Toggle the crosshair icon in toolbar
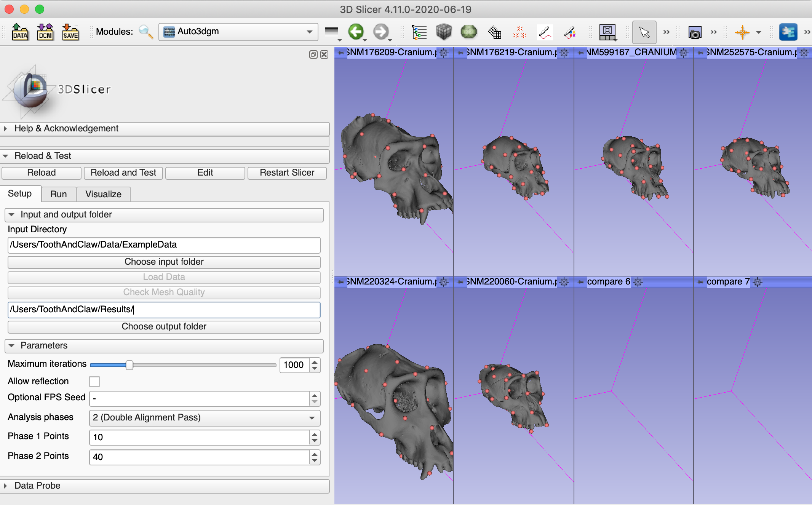Screen dimensions: 812x505 (742, 32)
